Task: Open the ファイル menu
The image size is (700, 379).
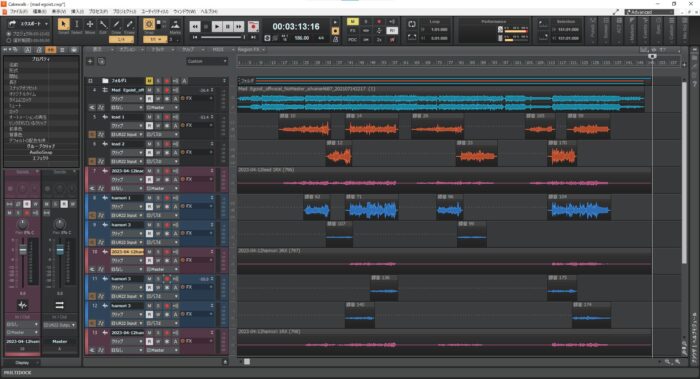Action: pyautogui.click(x=19, y=12)
